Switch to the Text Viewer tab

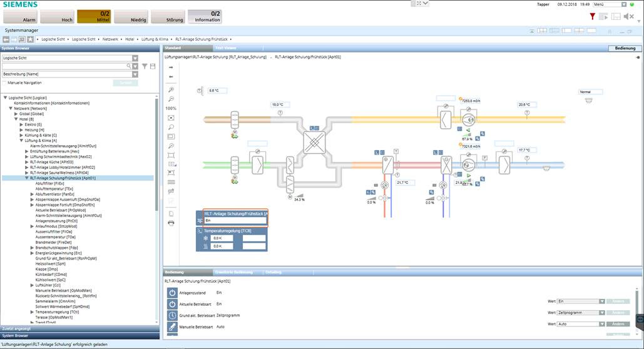pyautogui.click(x=225, y=48)
